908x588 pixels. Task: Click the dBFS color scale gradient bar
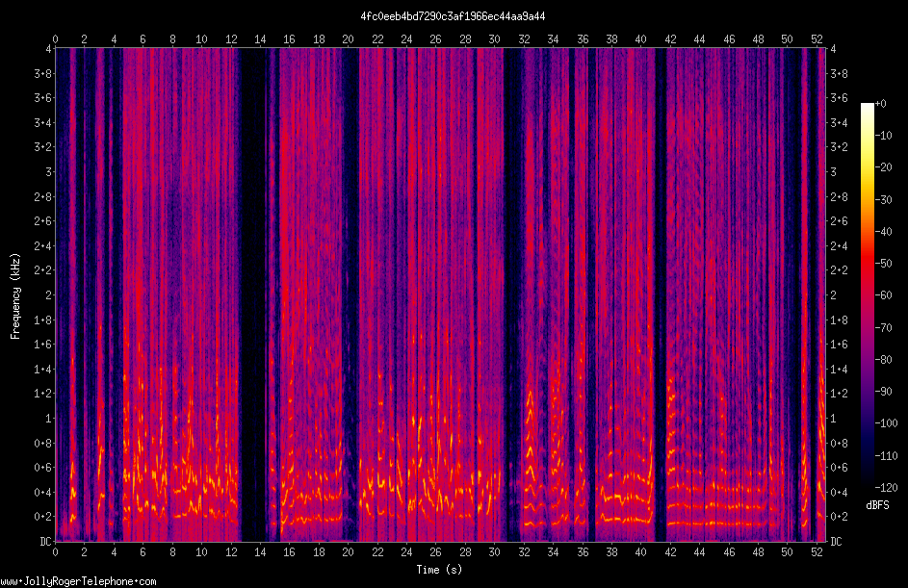click(x=867, y=295)
